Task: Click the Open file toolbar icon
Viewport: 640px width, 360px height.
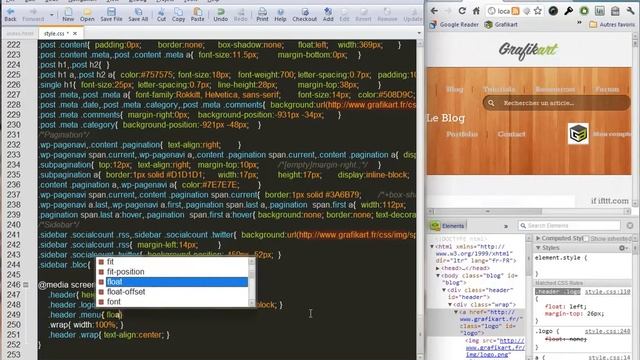Action: (x=87, y=15)
